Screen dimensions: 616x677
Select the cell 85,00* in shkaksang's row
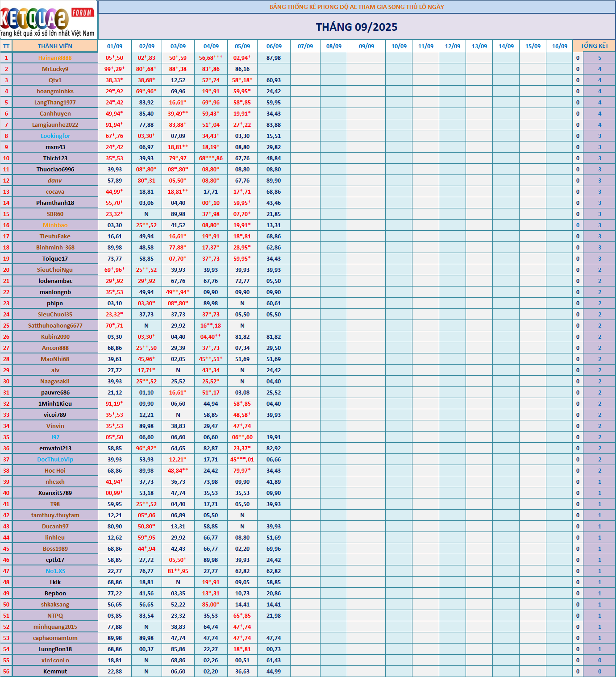(x=211, y=604)
